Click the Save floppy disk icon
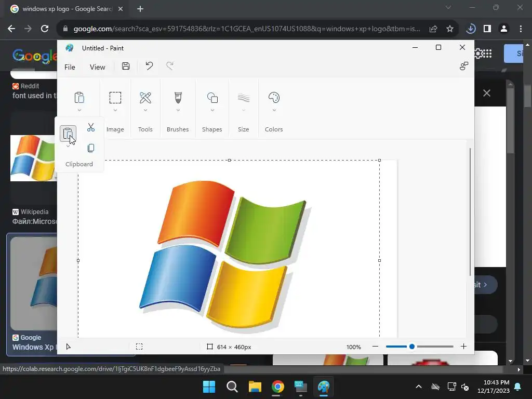This screenshot has width=532, height=399. [126, 66]
